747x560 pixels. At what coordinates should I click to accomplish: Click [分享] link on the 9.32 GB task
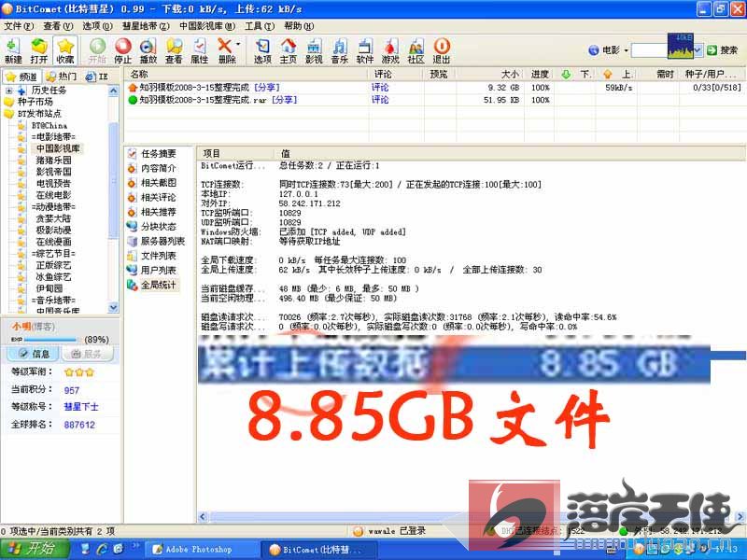point(267,88)
